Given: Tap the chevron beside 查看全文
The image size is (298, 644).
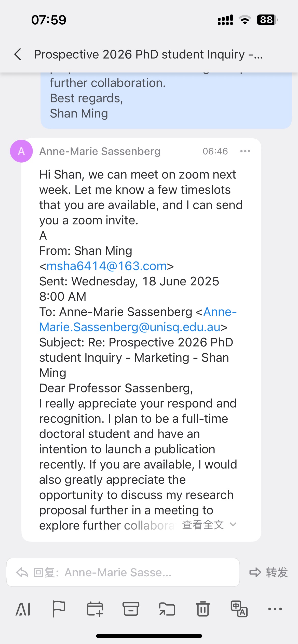Looking at the screenshot, I should [233, 524].
